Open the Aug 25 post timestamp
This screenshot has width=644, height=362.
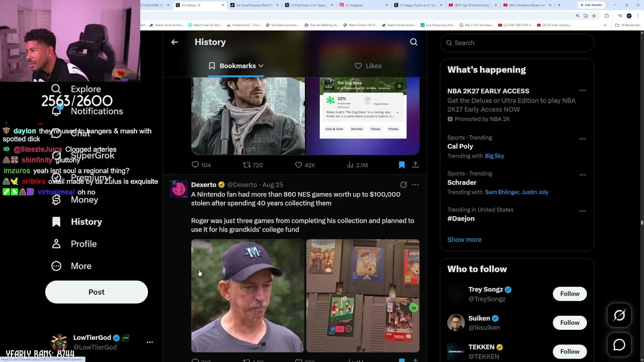tap(273, 185)
